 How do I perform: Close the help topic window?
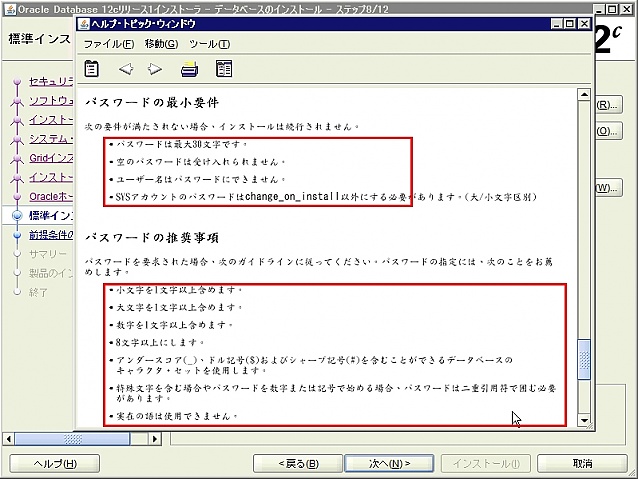tap(584, 24)
